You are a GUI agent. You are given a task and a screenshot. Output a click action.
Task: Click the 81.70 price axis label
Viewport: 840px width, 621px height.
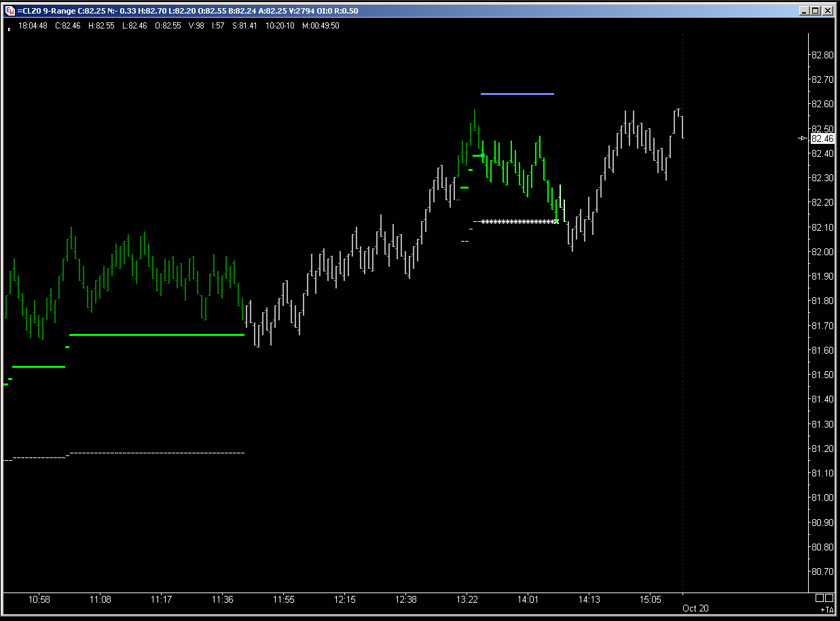(822, 326)
